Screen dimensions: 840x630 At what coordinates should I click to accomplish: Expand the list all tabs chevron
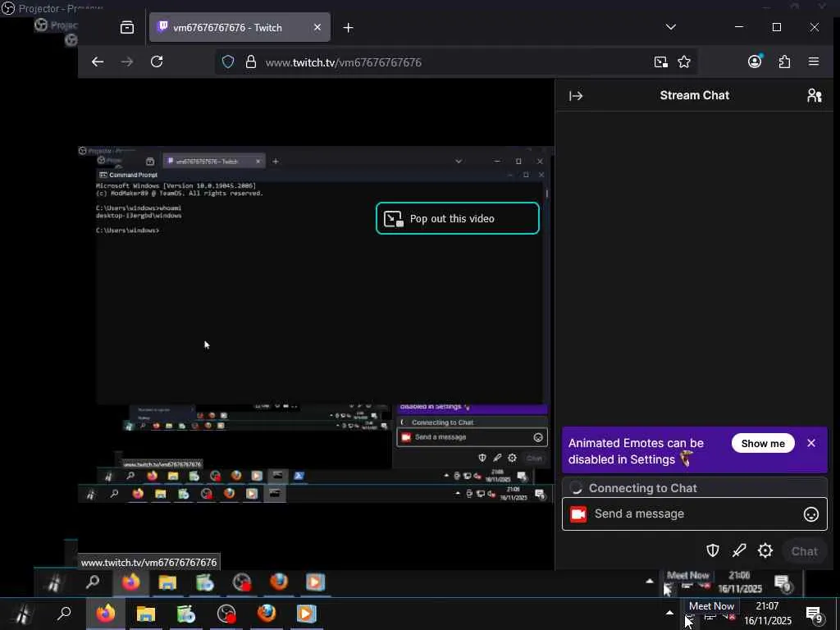(671, 27)
